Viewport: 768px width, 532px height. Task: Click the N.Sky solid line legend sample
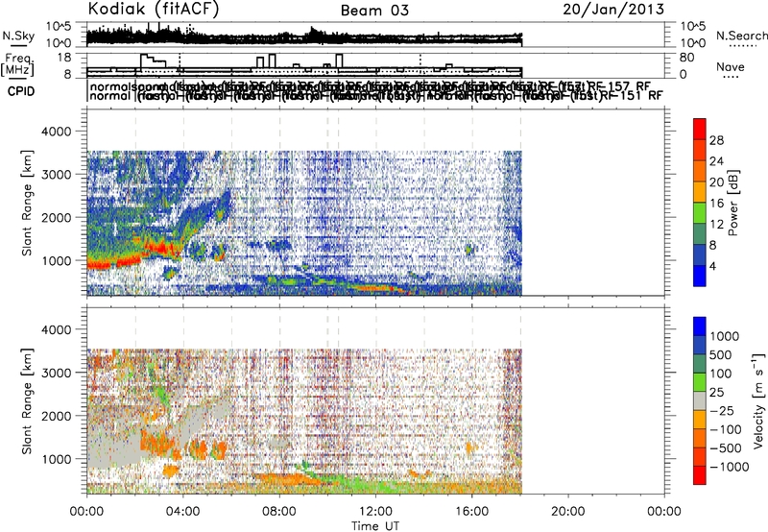click(18, 46)
